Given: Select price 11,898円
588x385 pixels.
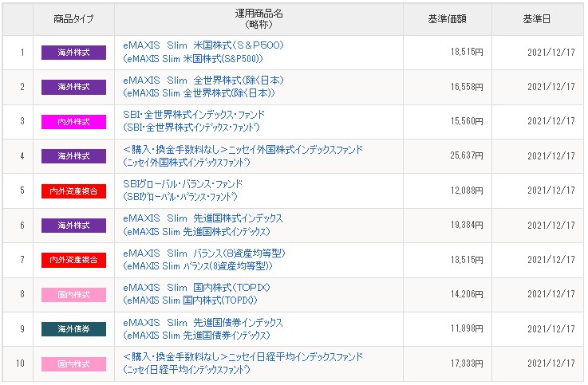Looking at the screenshot, I should [x=467, y=329].
